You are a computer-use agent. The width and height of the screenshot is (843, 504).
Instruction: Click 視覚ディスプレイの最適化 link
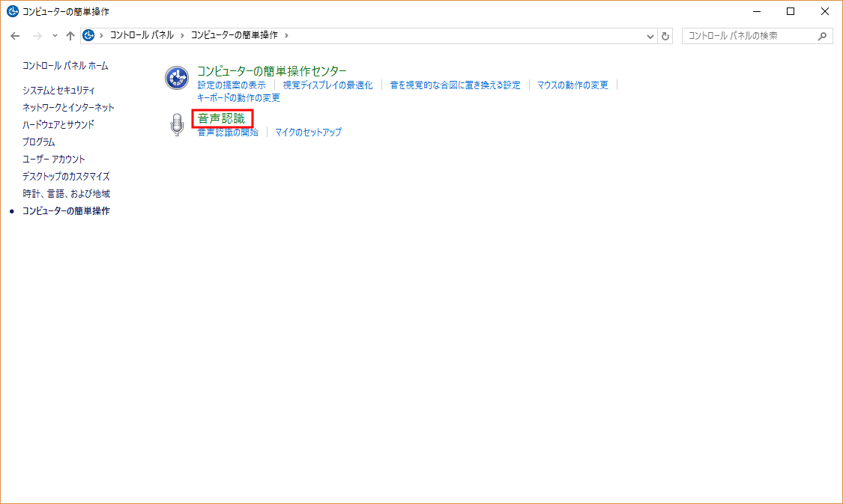pyautogui.click(x=327, y=85)
